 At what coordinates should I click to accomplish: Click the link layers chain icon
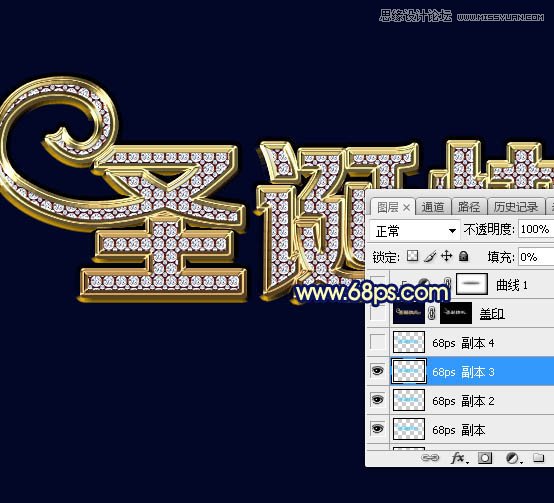coord(430,458)
